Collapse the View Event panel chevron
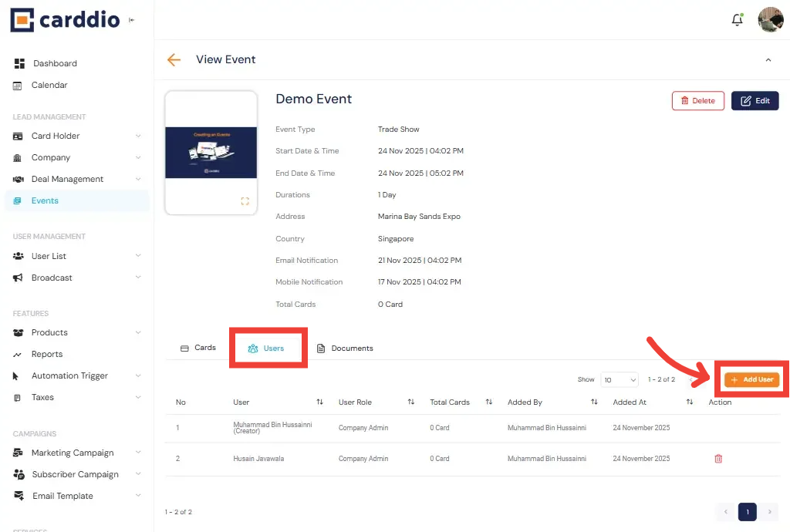This screenshot has height=532, width=790. coord(768,60)
